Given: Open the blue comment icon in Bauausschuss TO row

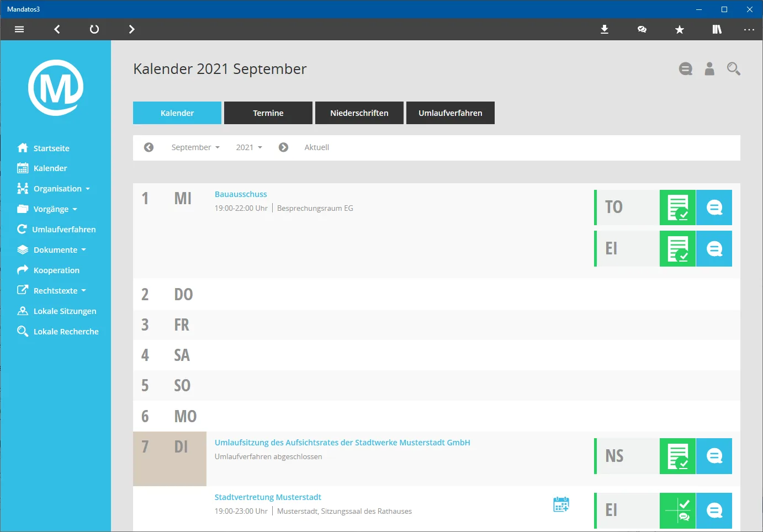Looking at the screenshot, I should click(714, 208).
